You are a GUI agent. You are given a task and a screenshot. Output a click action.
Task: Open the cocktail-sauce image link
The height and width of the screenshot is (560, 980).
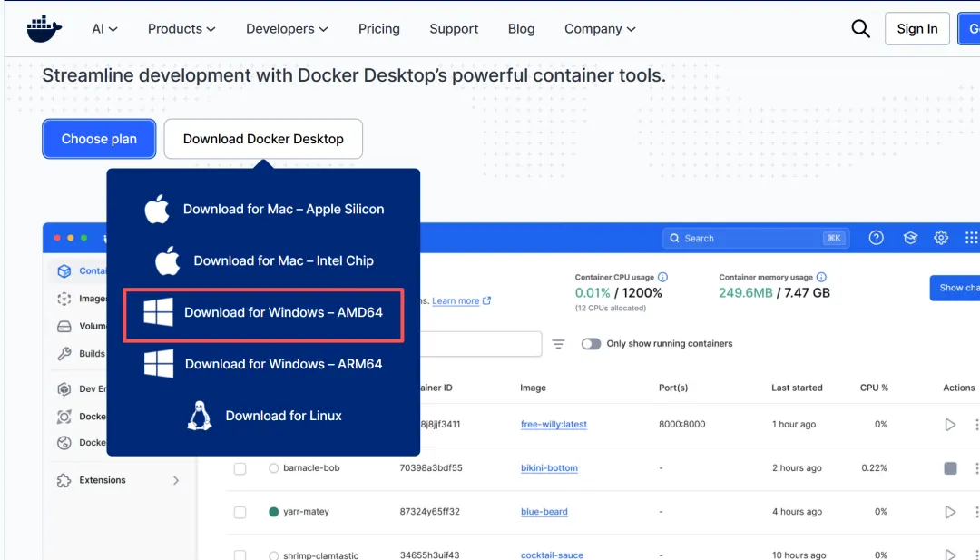(552, 555)
